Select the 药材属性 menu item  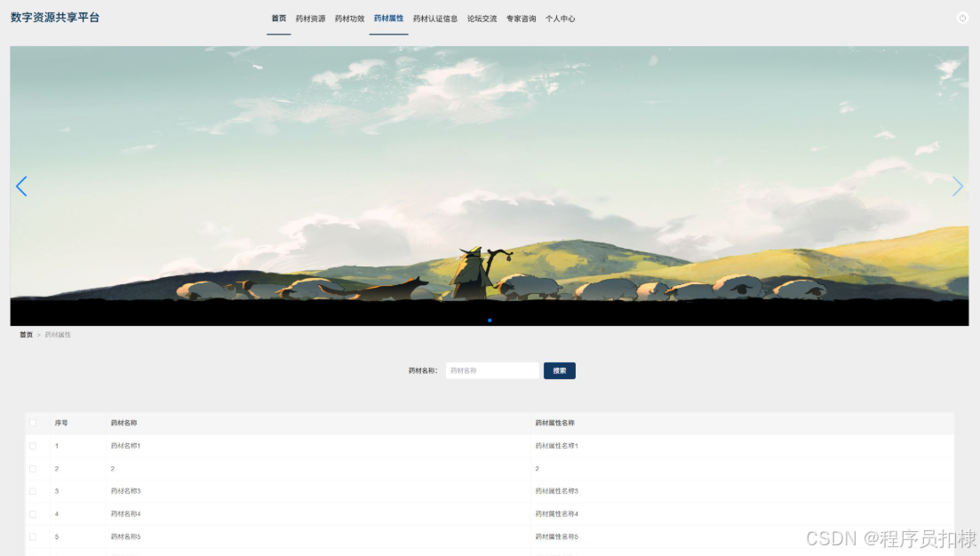(389, 19)
